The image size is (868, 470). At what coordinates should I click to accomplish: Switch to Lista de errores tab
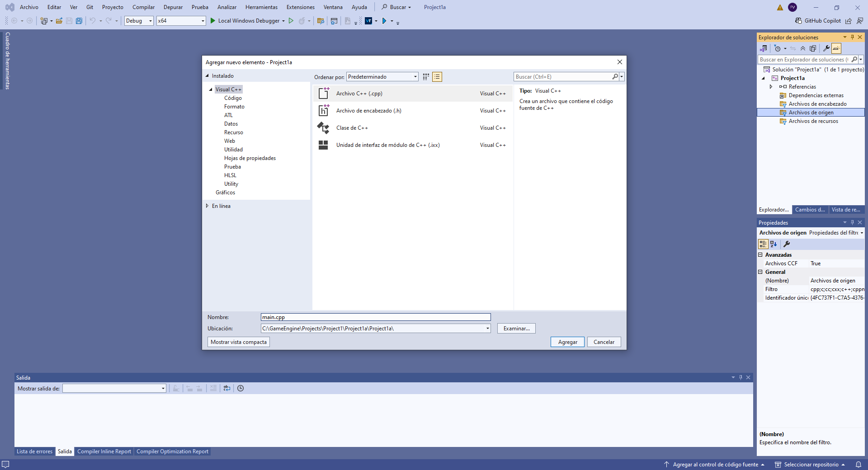35,451
